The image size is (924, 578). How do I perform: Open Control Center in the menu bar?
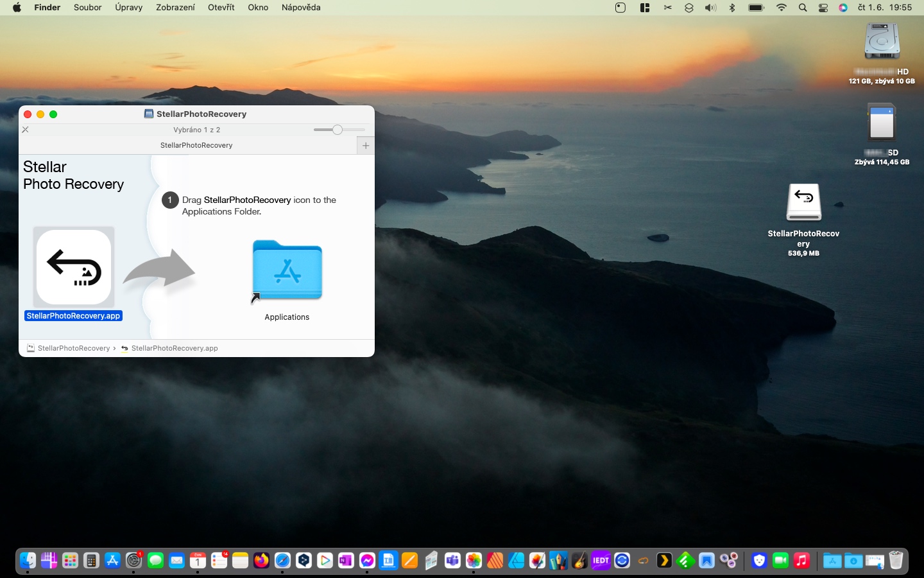point(823,8)
